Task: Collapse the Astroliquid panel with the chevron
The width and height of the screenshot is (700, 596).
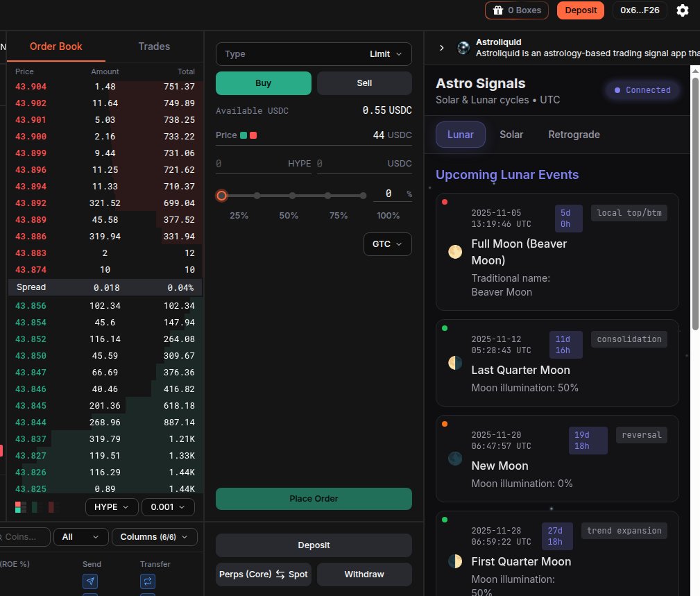Action: (x=441, y=47)
